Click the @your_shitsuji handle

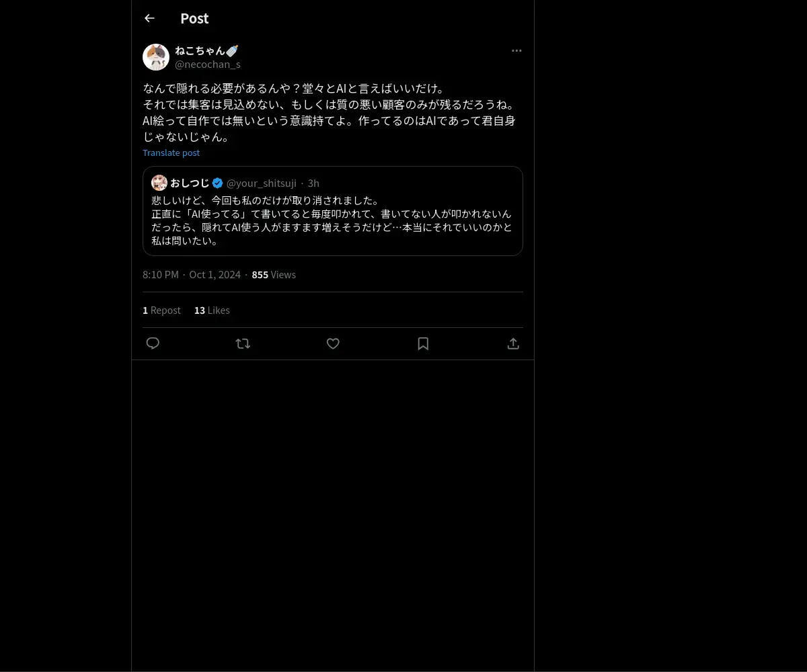(262, 183)
